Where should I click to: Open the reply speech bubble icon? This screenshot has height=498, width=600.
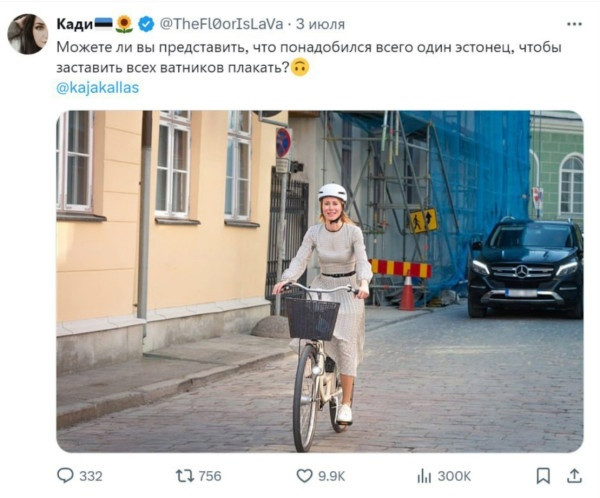click(x=65, y=475)
